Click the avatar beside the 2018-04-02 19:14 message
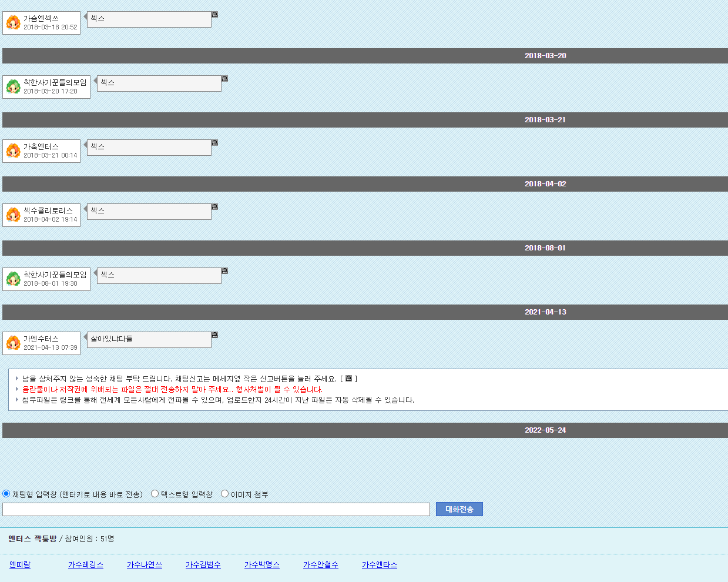Viewport: 728px width, 582px height. click(13, 215)
